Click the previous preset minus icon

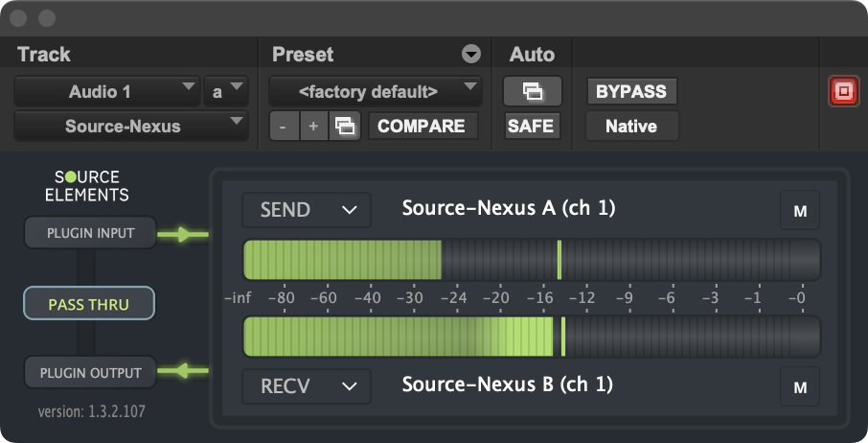[284, 126]
